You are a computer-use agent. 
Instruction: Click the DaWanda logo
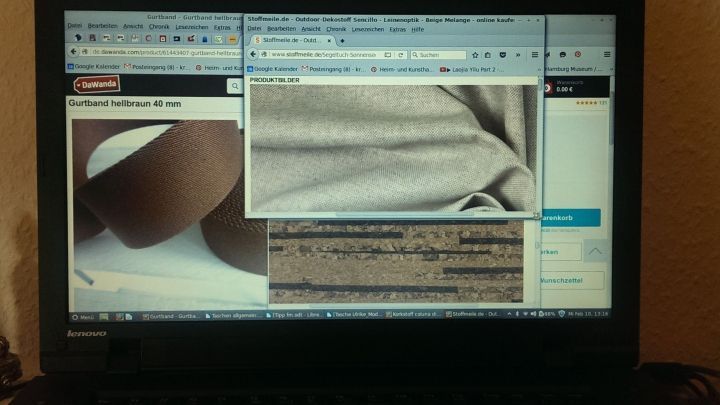click(x=97, y=84)
